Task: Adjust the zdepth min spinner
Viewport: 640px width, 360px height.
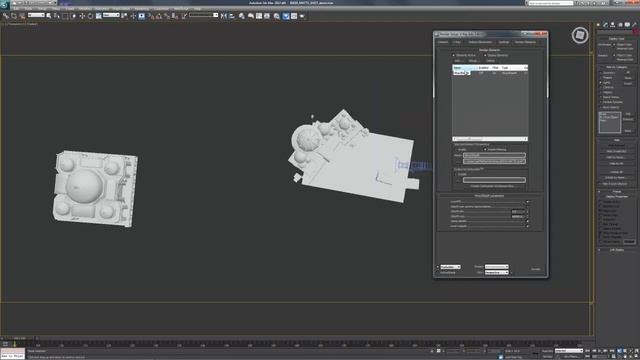Action: [x=527, y=211]
